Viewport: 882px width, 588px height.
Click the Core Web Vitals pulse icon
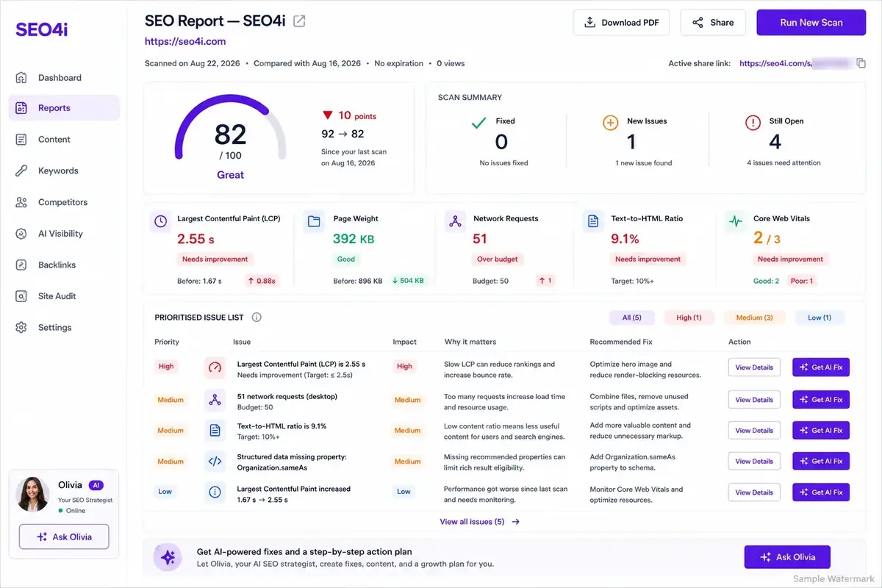(x=734, y=221)
